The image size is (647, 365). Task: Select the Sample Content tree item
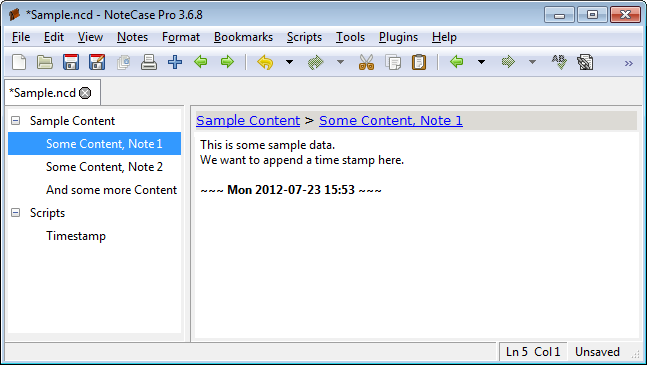[72, 121]
